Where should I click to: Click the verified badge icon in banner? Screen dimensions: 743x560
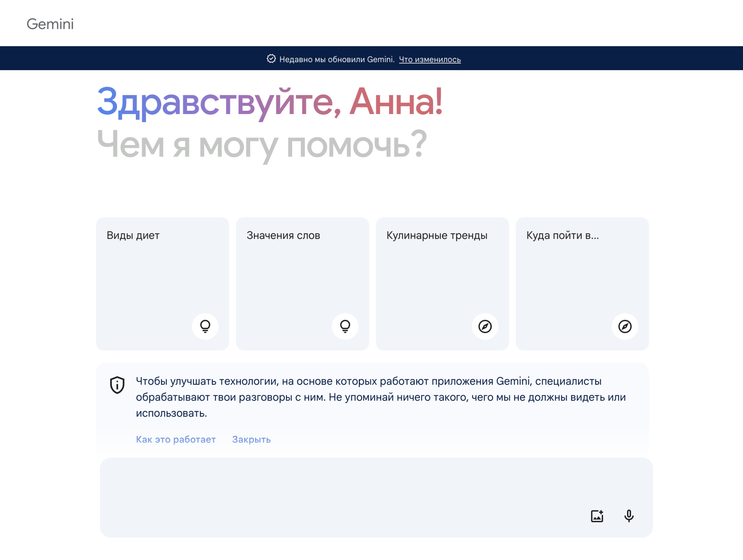(x=271, y=59)
